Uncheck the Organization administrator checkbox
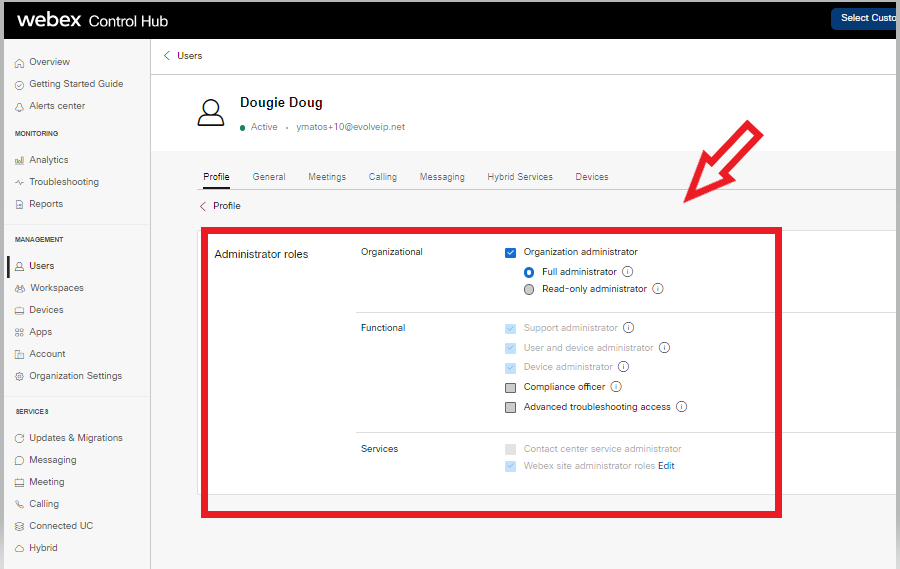Viewport: 900px width, 569px height. [510, 253]
